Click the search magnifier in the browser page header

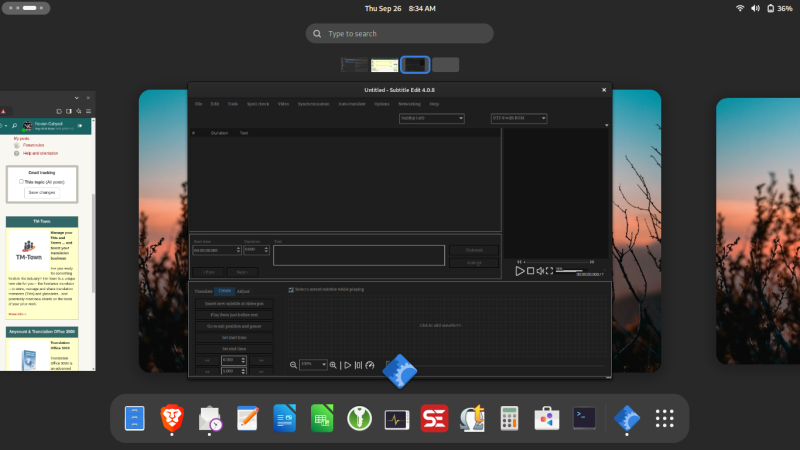pos(14,126)
